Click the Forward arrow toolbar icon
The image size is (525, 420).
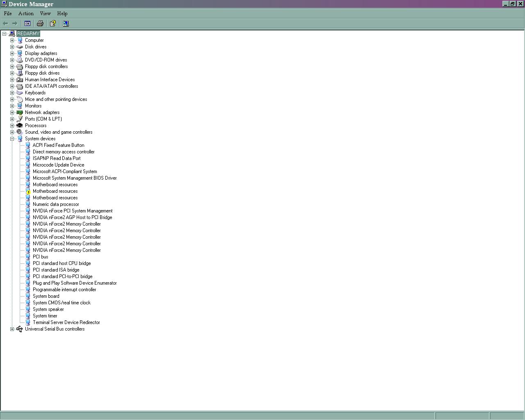(x=15, y=23)
